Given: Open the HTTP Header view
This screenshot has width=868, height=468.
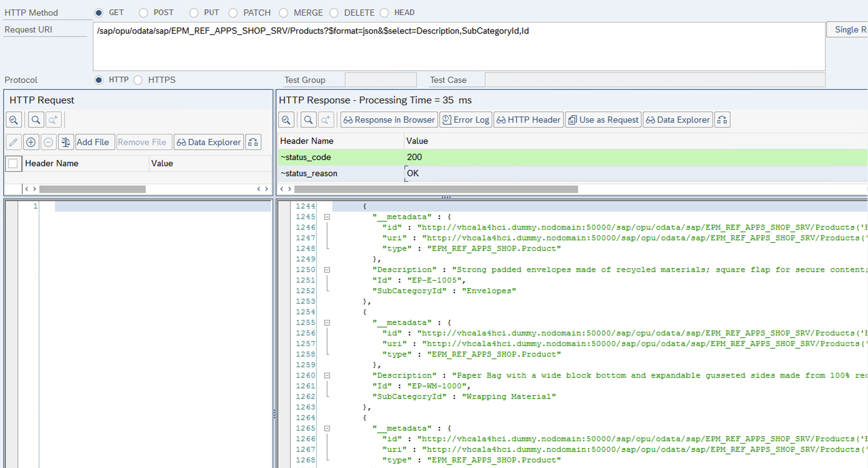Looking at the screenshot, I should (528, 120).
